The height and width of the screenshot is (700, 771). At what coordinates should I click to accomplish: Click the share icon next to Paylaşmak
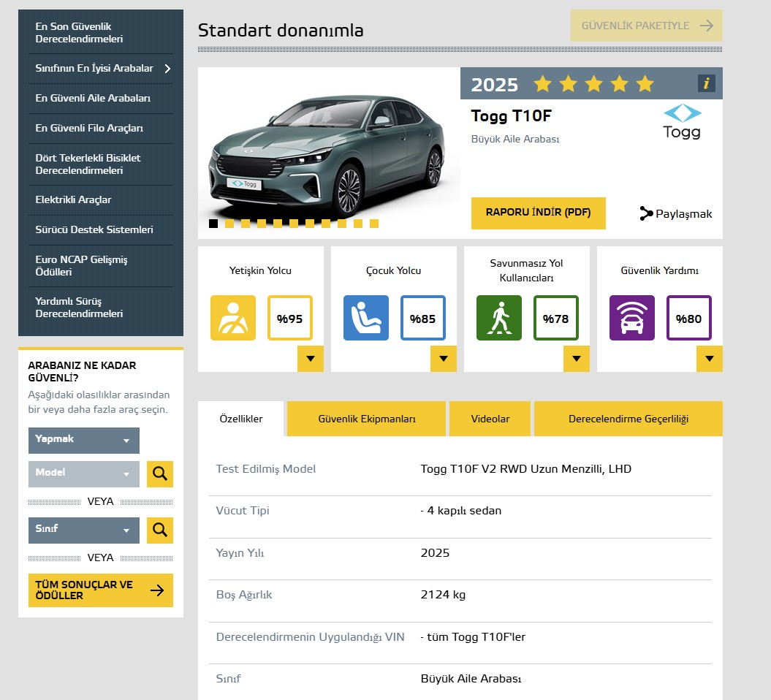645,213
